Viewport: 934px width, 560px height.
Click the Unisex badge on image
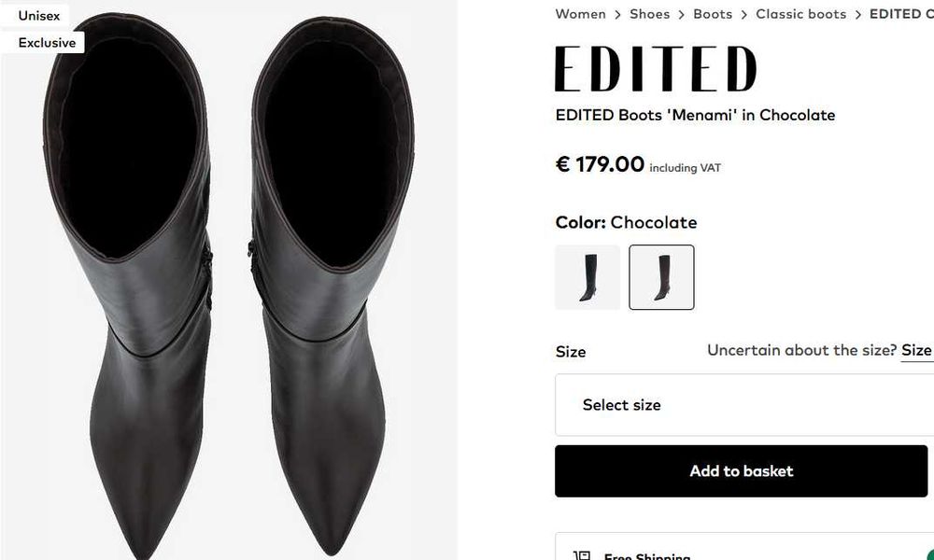(39, 16)
